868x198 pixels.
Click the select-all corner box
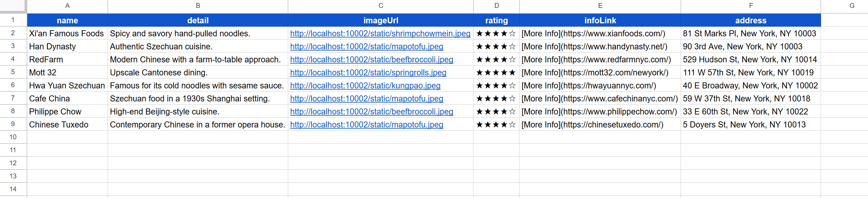tap(13, 6)
